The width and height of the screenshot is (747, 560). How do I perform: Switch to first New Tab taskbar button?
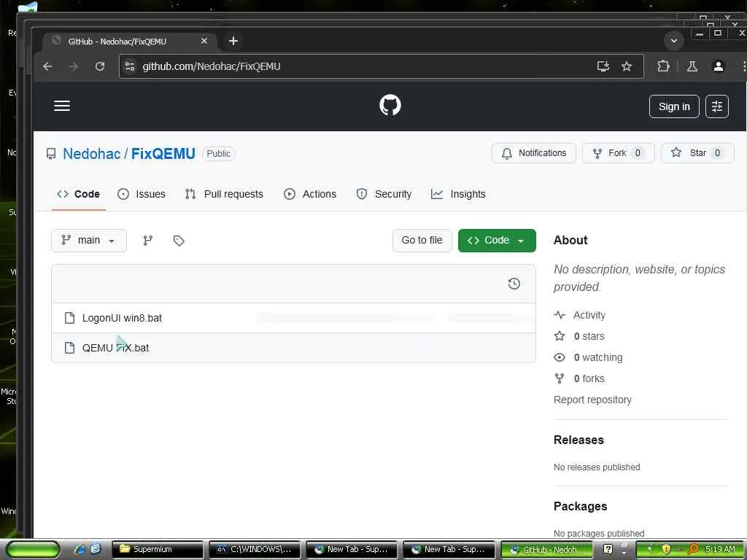click(x=352, y=549)
